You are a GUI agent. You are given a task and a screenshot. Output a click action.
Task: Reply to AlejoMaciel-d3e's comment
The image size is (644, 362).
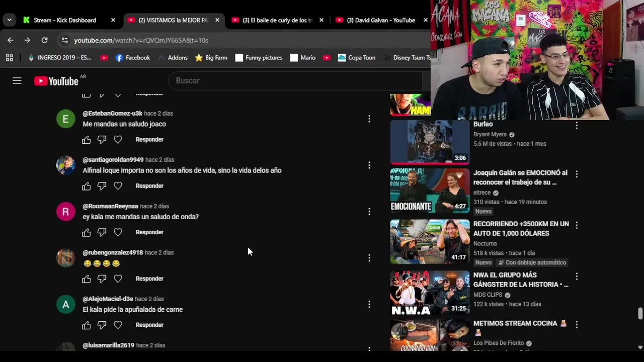coord(149,325)
